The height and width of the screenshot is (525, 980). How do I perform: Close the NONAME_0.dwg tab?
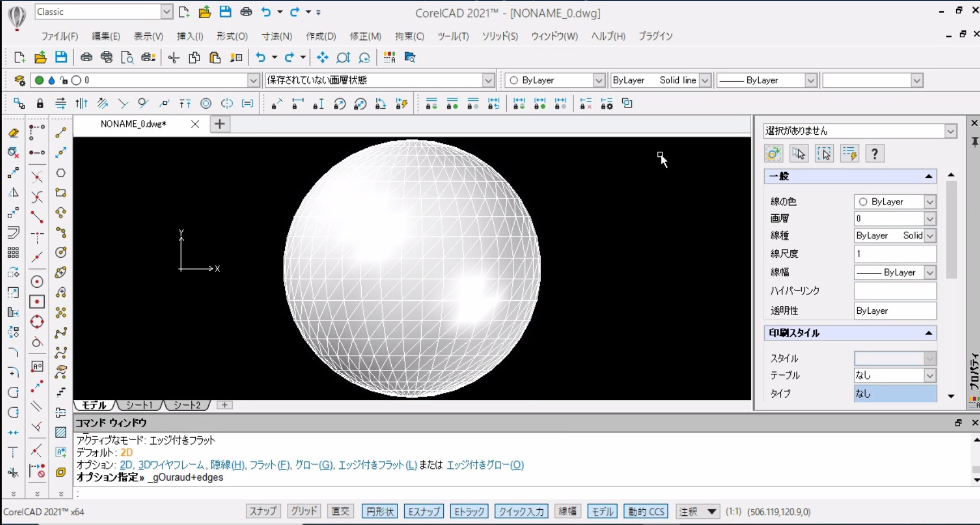tap(195, 124)
